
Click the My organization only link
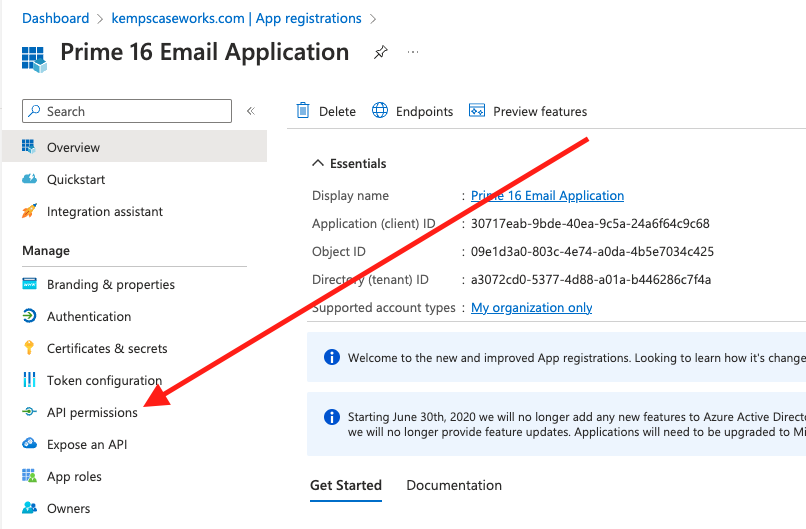point(531,308)
